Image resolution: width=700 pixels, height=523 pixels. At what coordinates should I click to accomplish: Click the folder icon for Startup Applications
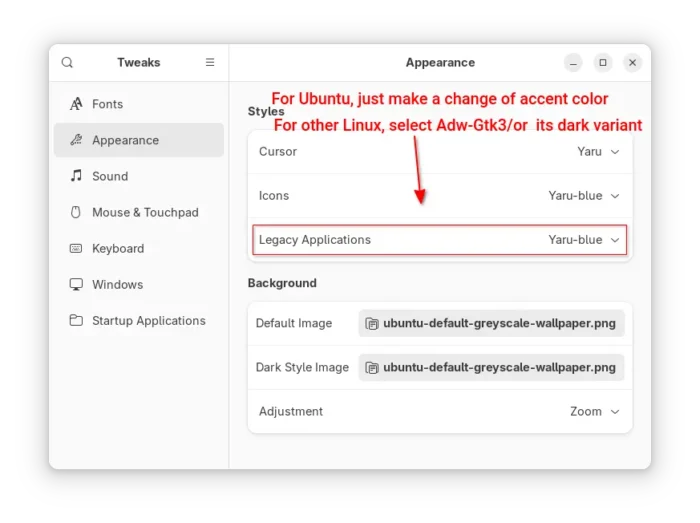[x=76, y=320]
